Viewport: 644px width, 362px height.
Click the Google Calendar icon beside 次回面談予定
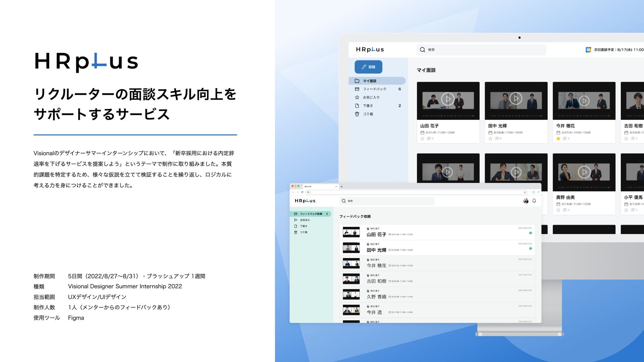[x=588, y=50]
